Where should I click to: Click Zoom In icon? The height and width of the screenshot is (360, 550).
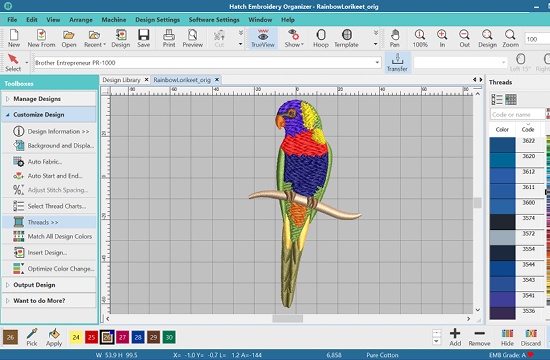point(442,38)
